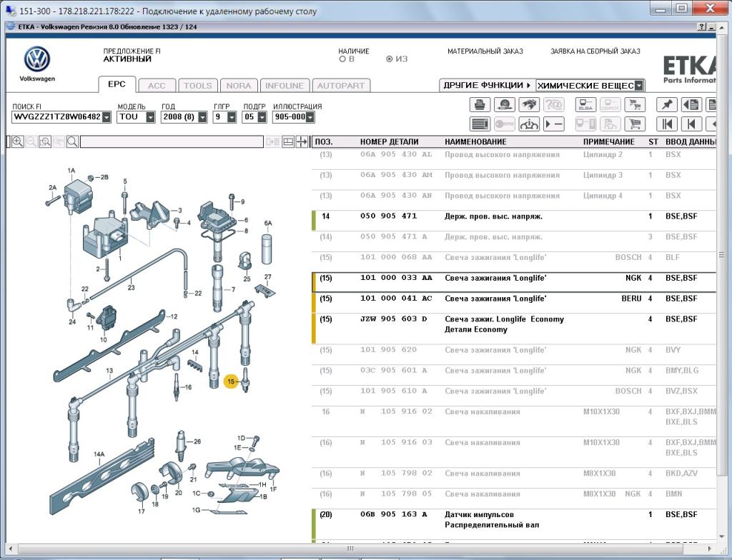Viewport: 732px width, 560px height.
Task: Expand the ДРУГИЕ ФУНКЦИИ menu
Action: (487, 86)
